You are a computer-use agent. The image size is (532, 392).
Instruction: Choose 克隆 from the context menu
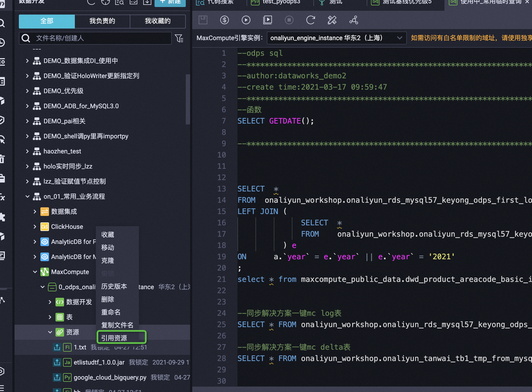pos(108,261)
